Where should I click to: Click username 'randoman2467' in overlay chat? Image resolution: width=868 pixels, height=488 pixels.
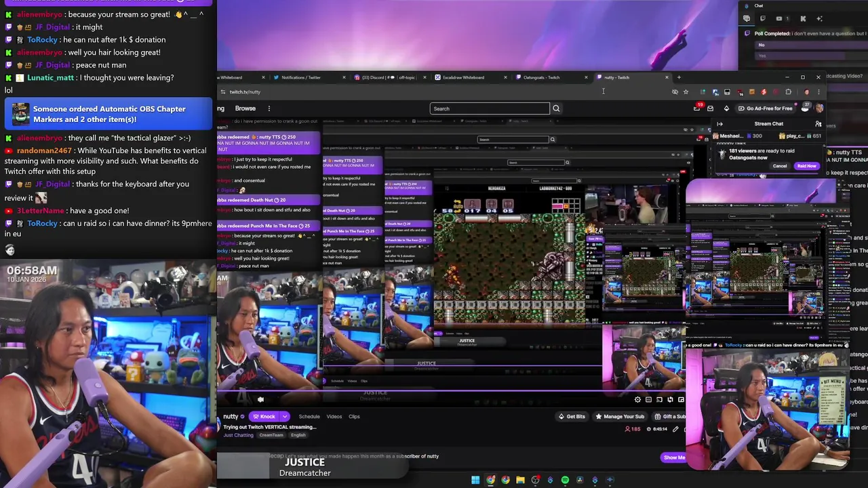click(x=45, y=150)
